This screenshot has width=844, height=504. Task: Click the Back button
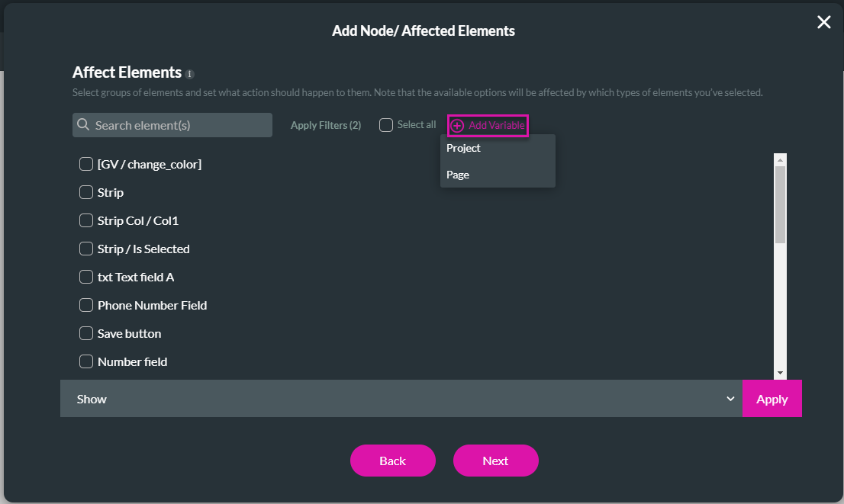[392, 461]
